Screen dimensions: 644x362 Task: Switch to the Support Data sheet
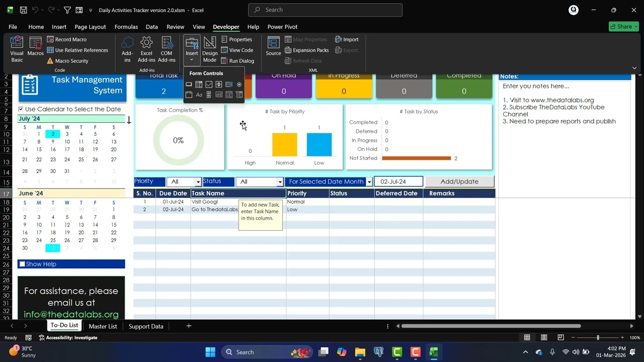146,326
